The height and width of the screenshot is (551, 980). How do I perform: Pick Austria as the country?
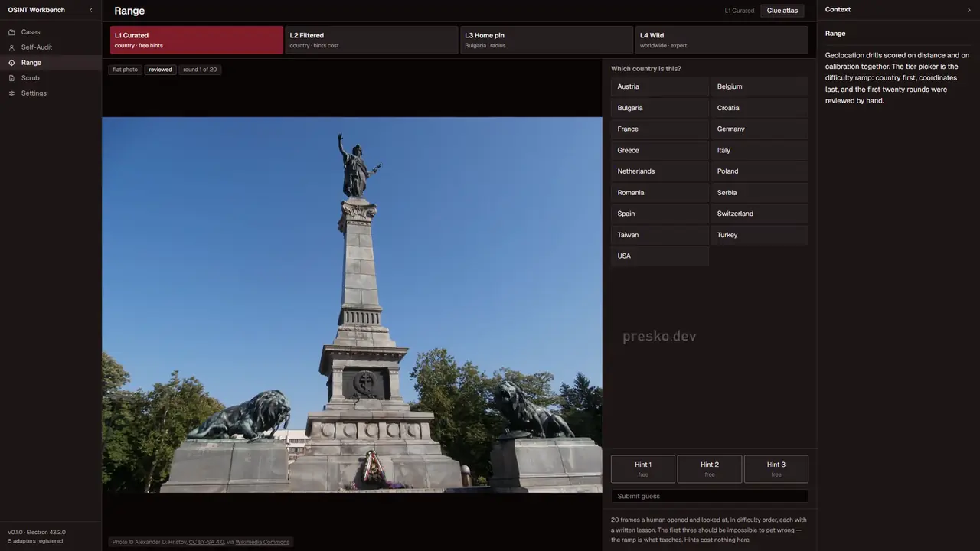[660, 86]
